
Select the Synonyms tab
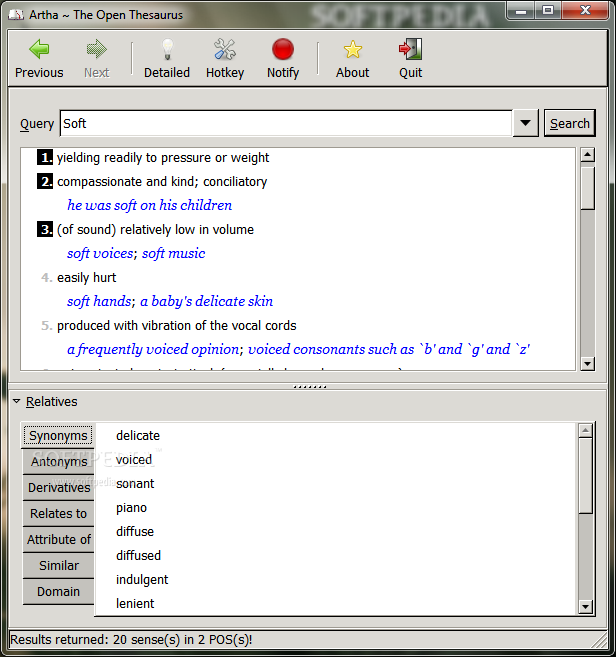click(x=58, y=436)
